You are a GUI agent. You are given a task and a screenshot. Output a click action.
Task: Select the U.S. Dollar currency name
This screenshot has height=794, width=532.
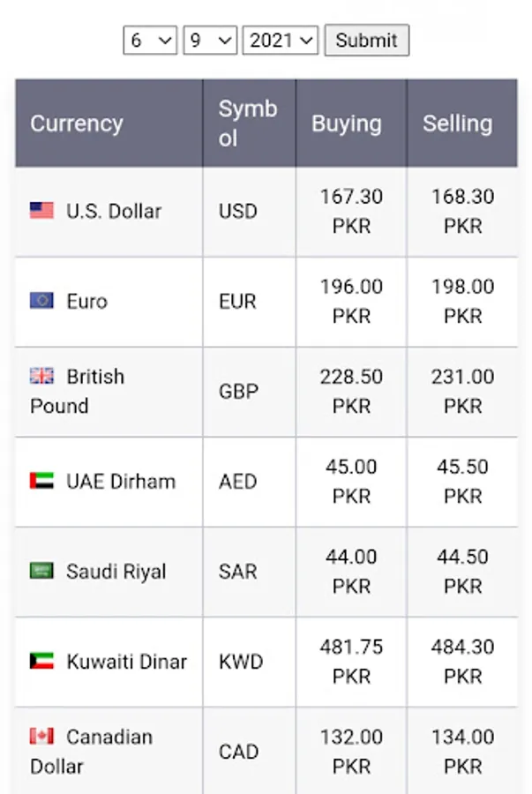tap(114, 211)
